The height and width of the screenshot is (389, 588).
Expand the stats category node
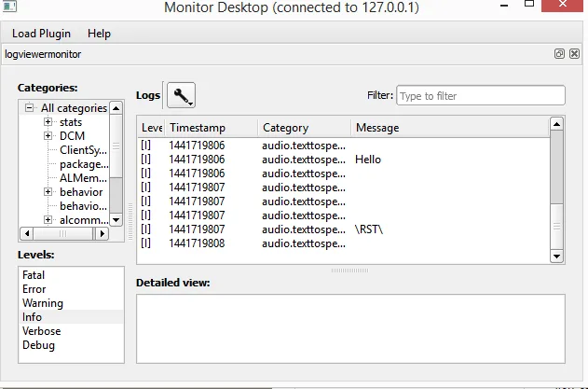48,121
